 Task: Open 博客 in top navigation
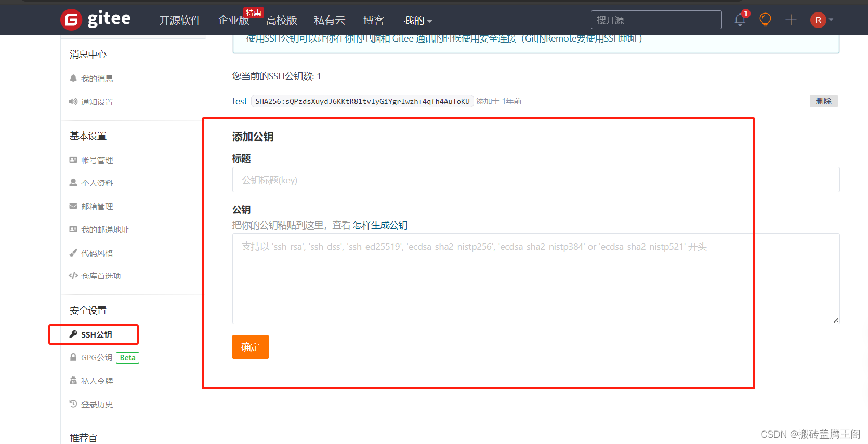coord(374,20)
